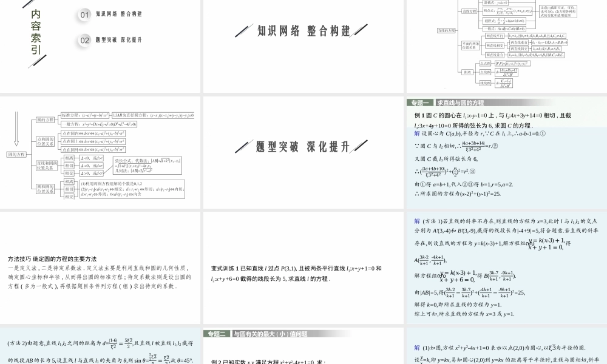The width and height of the screenshot is (607, 364).
Task: Click the 平面内两条直线位置关系 node in line mind map
Action: (470, 45)
